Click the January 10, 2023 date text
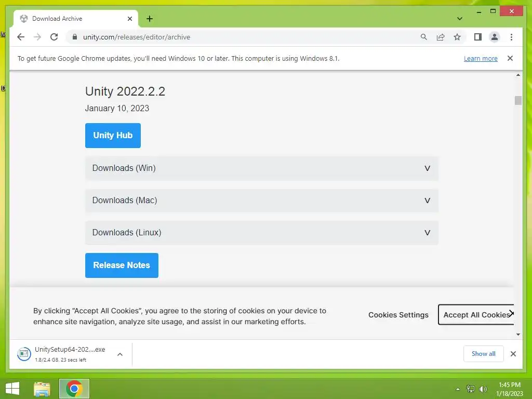Screen dimensions: 532x399 pyautogui.click(x=117, y=108)
